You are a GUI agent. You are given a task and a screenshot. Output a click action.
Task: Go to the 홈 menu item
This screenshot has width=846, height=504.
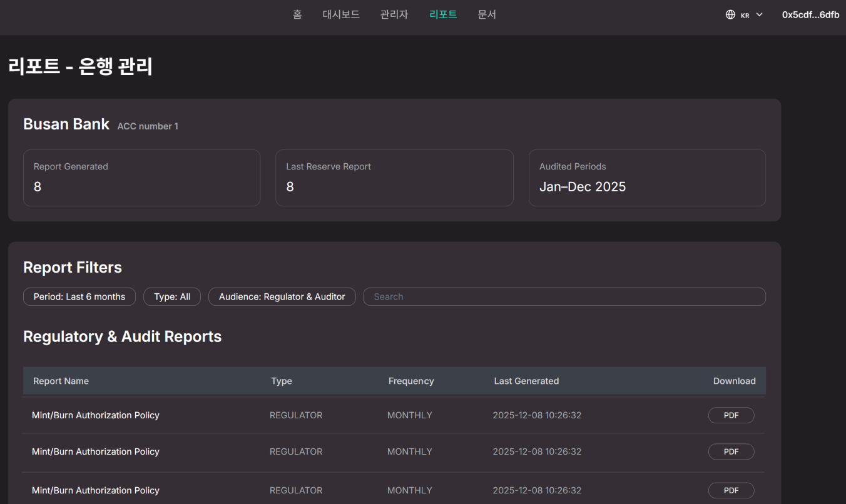pyautogui.click(x=297, y=14)
